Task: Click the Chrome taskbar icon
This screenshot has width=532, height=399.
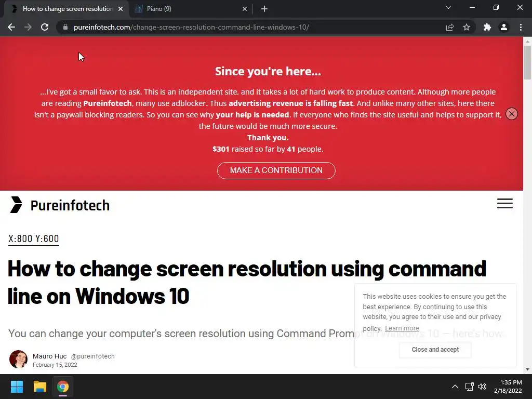Action: click(x=63, y=387)
